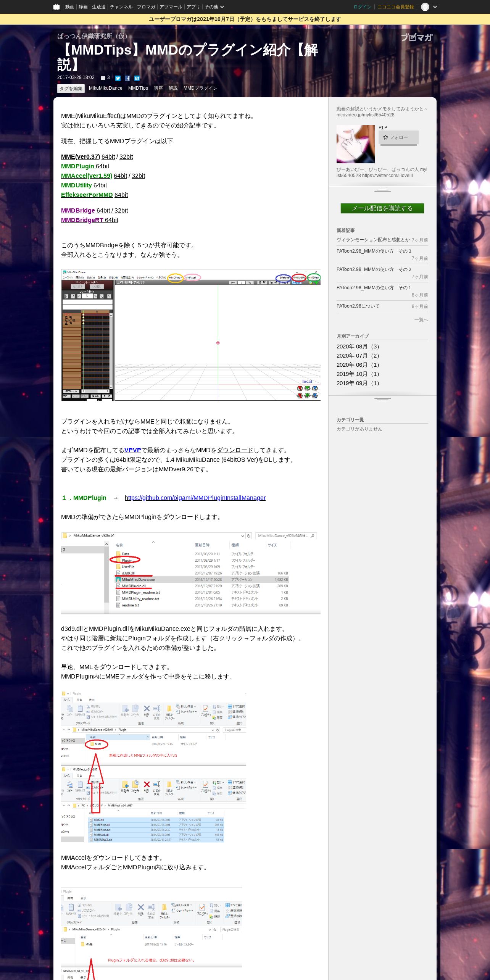Click the フォロー follow button
This screenshot has width=490, height=980.
coord(398,137)
